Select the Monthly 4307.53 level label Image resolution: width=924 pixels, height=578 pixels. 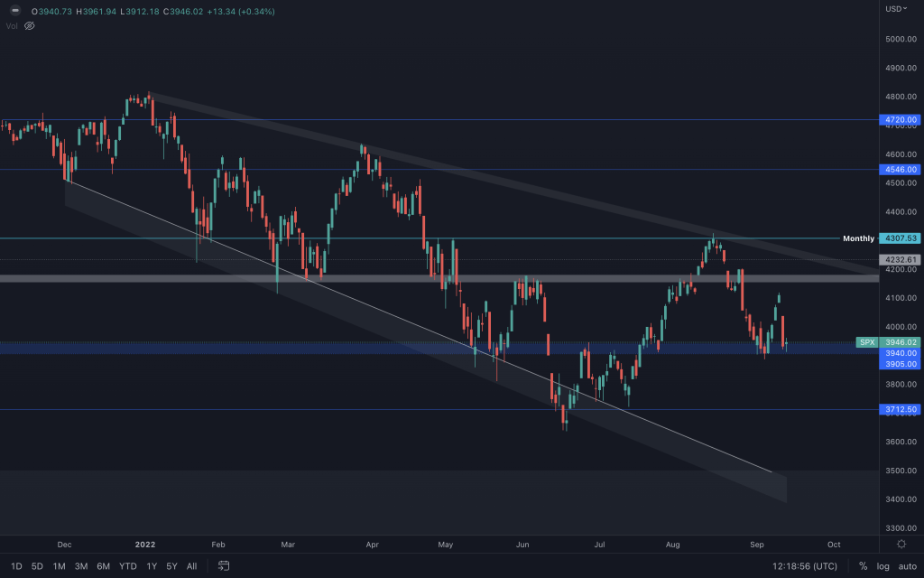858,238
